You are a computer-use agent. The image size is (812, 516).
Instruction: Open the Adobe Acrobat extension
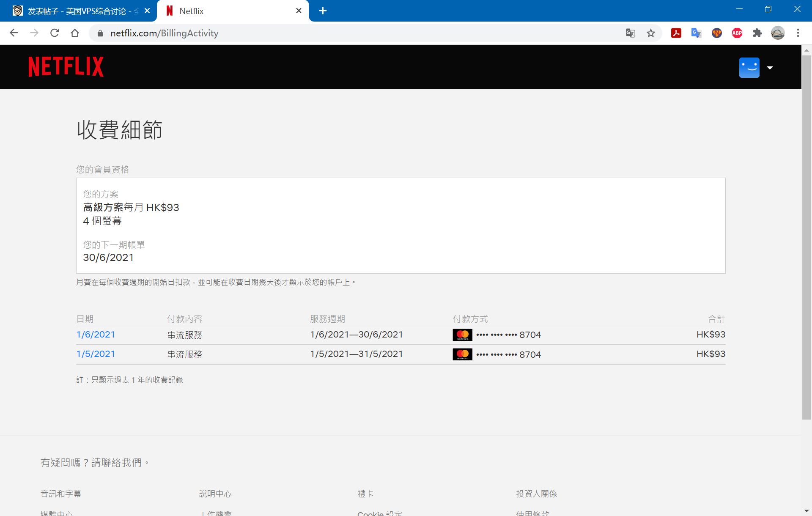(676, 33)
